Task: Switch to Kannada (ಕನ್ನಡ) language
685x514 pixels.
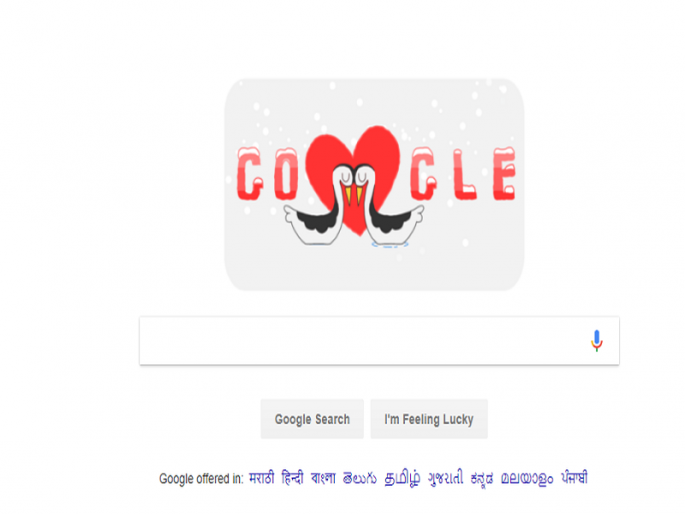Action: tap(482, 479)
